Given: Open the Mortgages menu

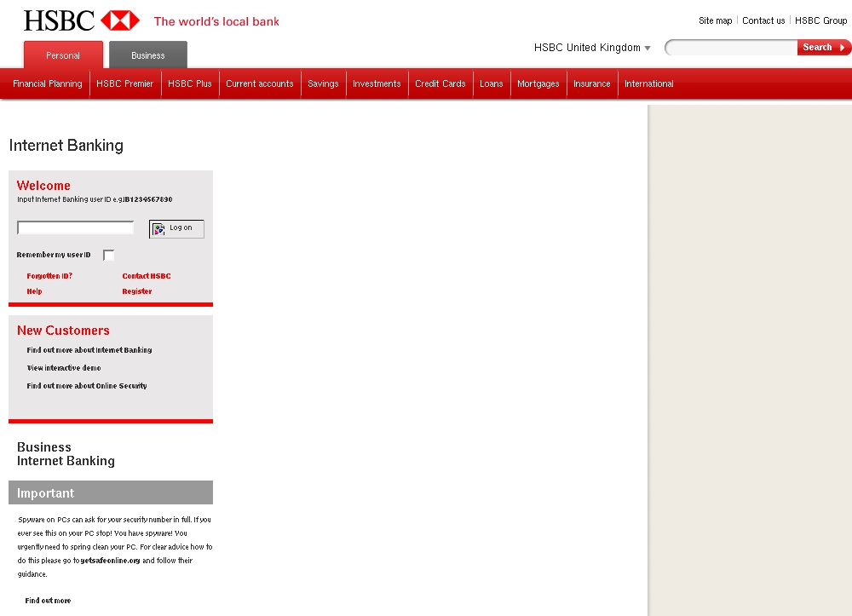Looking at the screenshot, I should (538, 83).
